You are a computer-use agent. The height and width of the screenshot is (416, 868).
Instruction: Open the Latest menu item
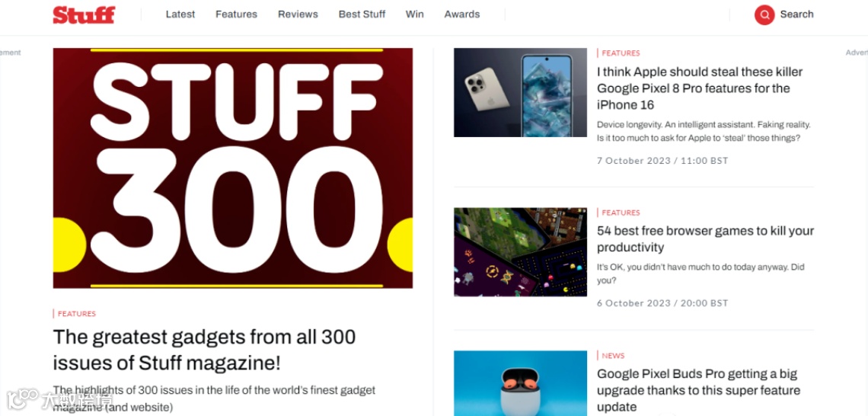(x=180, y=14)
